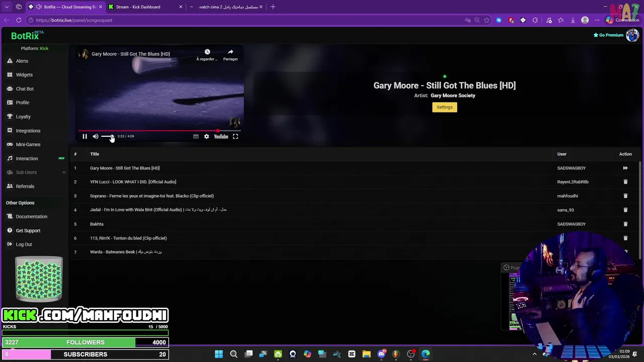Click the user name 'sarra_93' in the table
644x362 pixels.
566,210
